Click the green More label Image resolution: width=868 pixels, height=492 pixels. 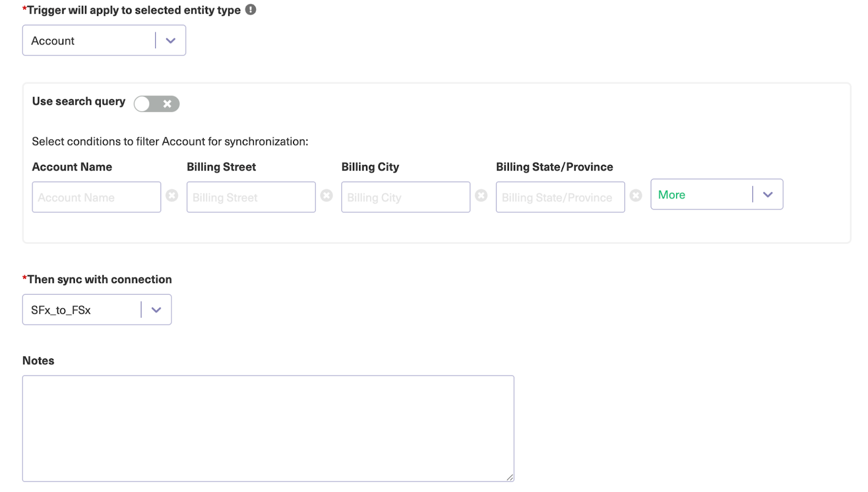[x=672, y=194]
